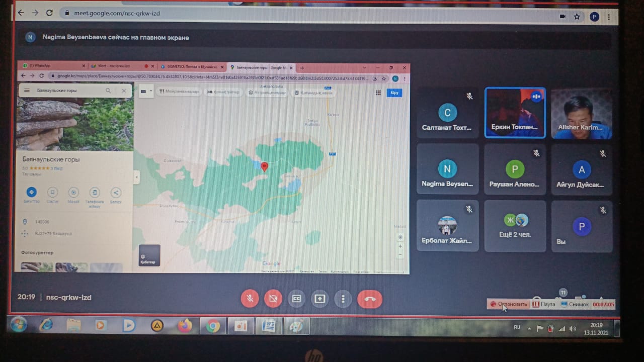Select Alisher Karim's video tile
The width and height of the screenshot is (644, 362).
coord(581,113)
